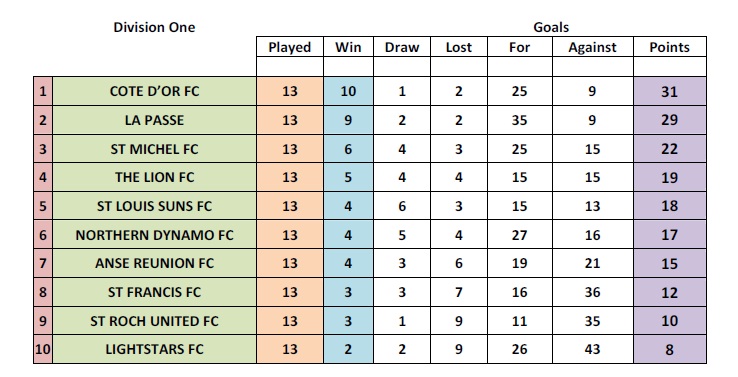Click THE LION FC team name

coord(154,177)
